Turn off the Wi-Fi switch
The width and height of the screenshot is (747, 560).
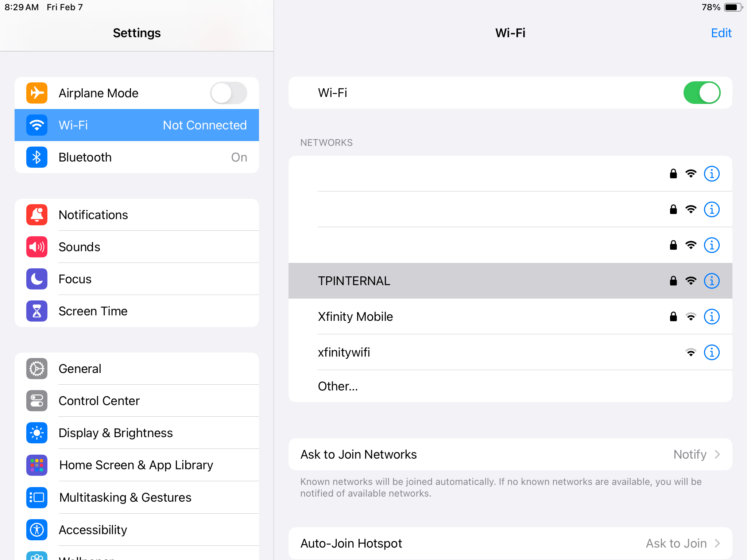click(701, 93)
